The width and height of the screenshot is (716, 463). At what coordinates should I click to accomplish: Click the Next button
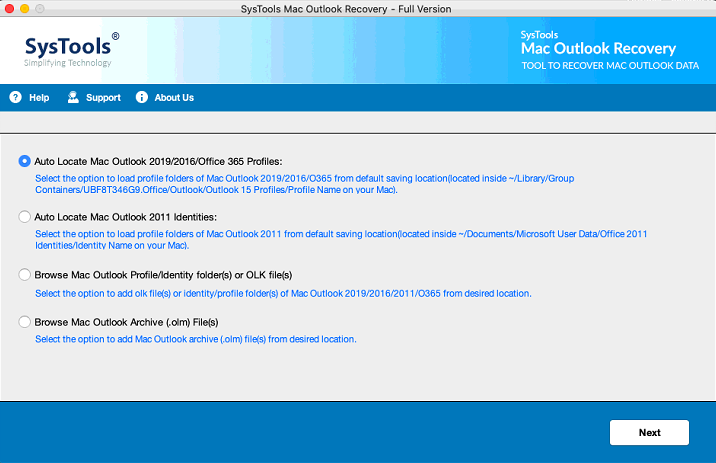(649, 432)
